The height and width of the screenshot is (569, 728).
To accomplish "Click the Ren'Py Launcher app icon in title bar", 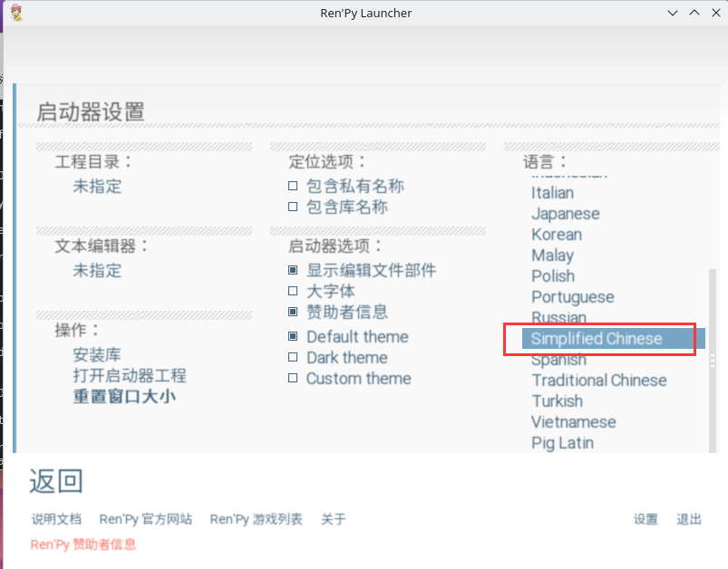I will pyautogui.click(x=16, y=13).
